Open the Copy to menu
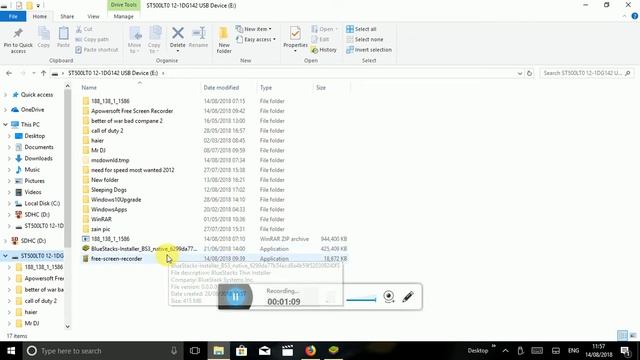 [x=154, y=40]
